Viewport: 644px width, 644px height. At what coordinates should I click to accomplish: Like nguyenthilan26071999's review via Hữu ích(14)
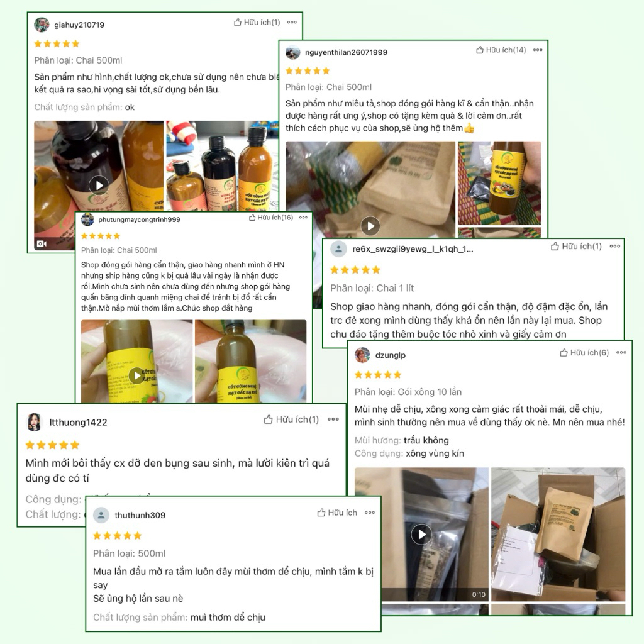click(501, 50)
